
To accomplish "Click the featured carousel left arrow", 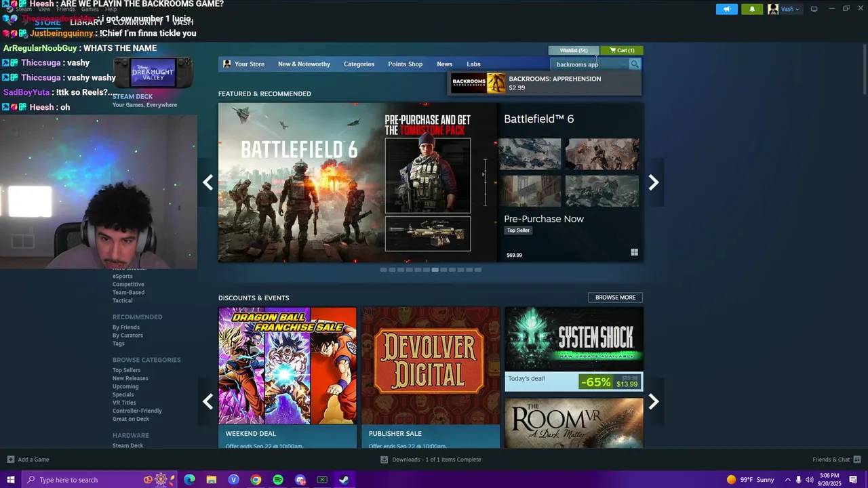I will 208,182.
